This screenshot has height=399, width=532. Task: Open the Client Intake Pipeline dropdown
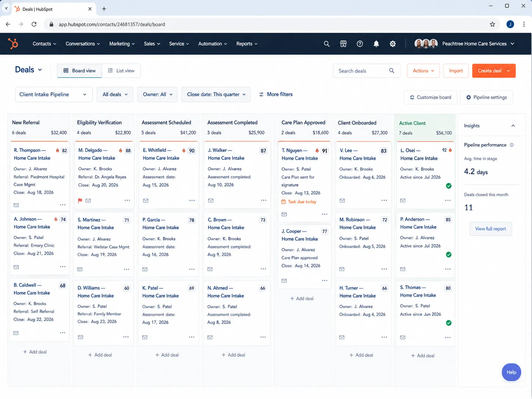coord(53,94)
